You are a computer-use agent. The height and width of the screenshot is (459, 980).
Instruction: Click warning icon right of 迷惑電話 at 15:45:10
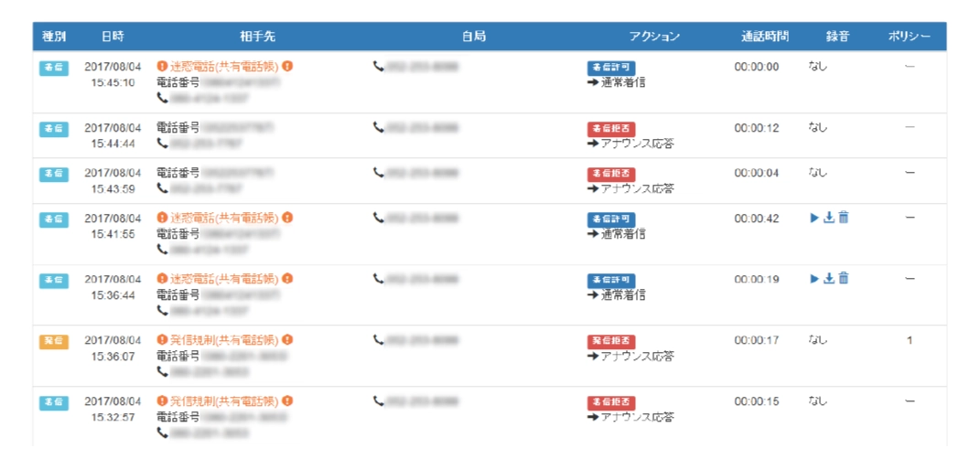tap(287, 66)
